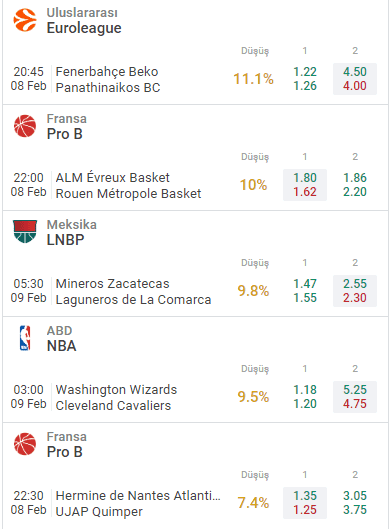Click the Pro B icon above Hermine de Nantes

25,444
